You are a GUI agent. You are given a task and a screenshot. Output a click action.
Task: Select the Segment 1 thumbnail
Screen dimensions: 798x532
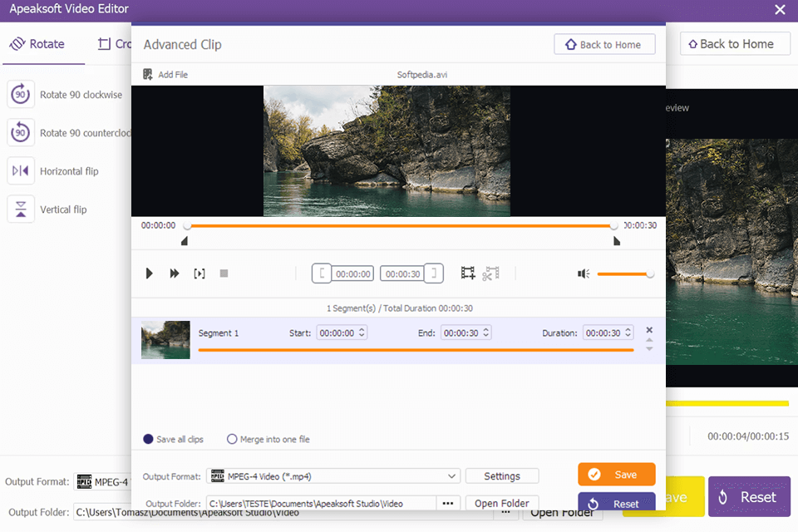tap(165, 339)
